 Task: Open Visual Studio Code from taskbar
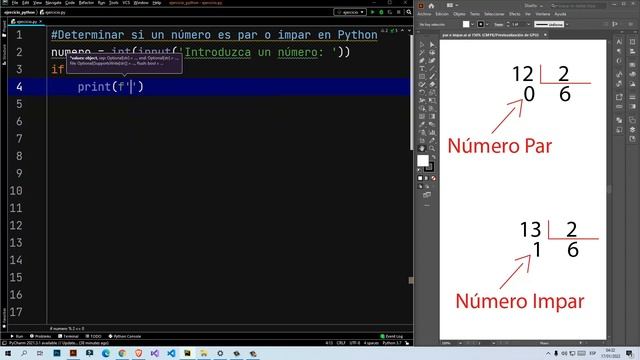click(x=171, y=353)
